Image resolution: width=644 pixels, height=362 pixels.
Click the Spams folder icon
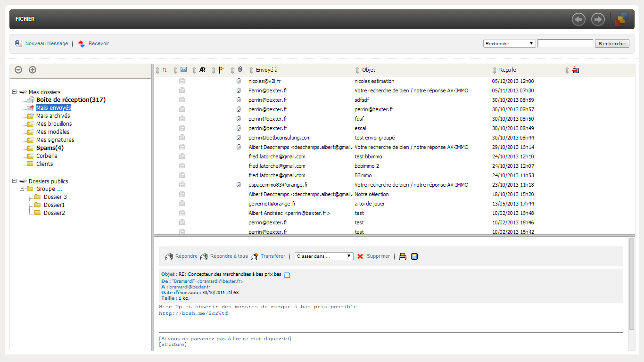point(30,148)
